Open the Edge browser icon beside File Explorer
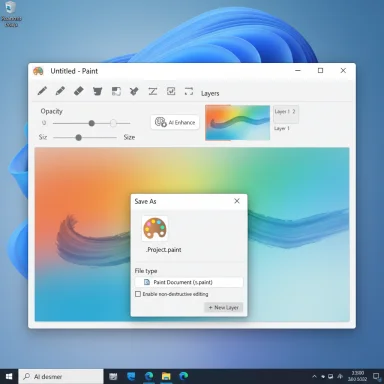This screenshot has width=384, height=384. [149, 377]
